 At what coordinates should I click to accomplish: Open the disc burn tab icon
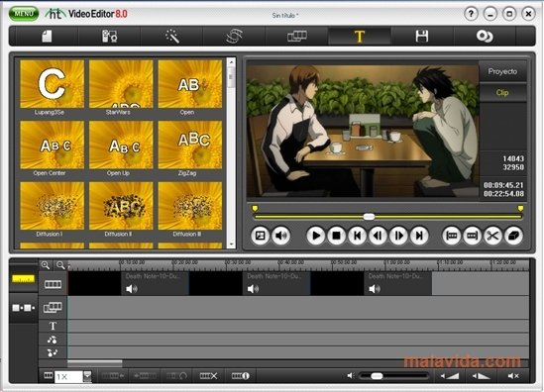(485, 36)
